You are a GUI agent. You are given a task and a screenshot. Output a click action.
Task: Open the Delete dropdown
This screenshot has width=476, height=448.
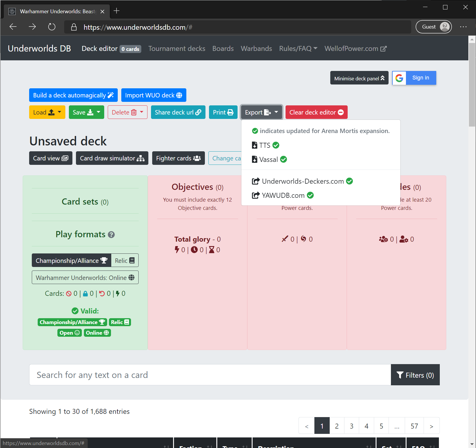coord(127,112)
